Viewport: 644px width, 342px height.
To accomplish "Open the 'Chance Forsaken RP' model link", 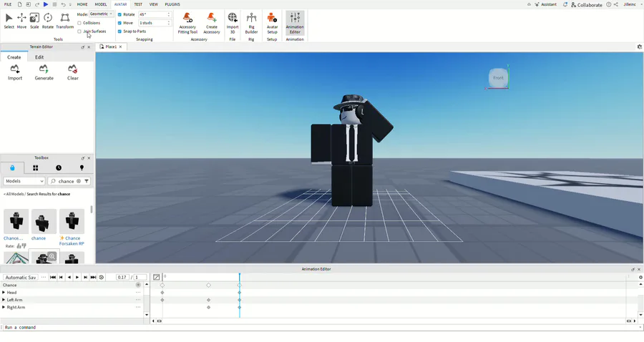I will click(x=72, y=240).
